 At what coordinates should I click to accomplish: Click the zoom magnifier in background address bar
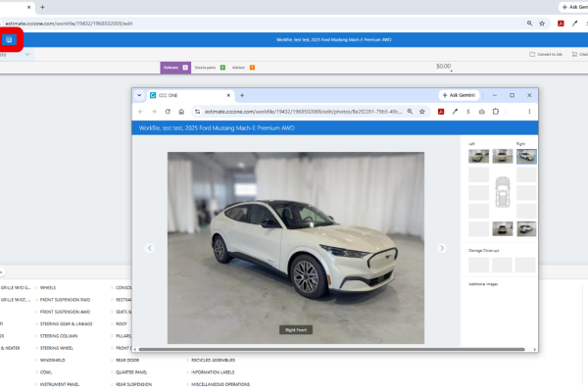529,24
